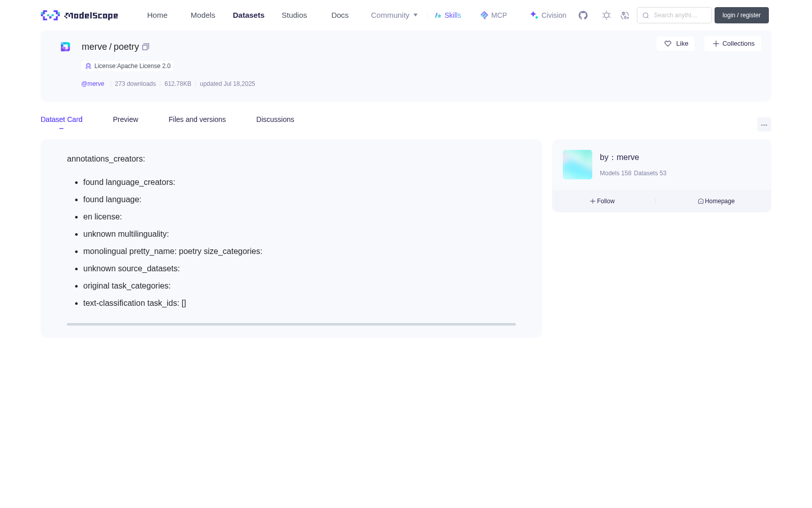Click the @merve author link
812x508 pixels.
[93, 84]
